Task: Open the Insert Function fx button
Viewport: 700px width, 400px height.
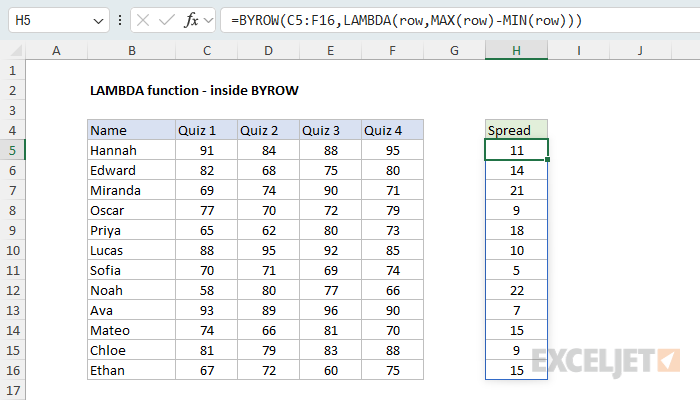Action: pyautogui.click(x=191, y=20)
